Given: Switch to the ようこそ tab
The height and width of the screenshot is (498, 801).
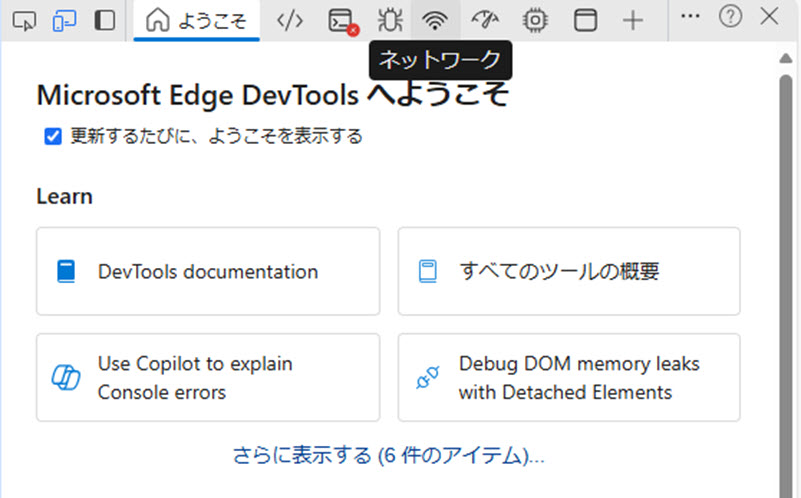Looking at the screenshot, I should click(197, 21).
